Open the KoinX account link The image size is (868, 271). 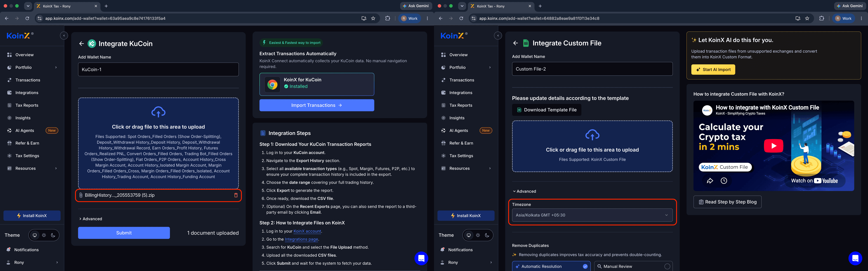(x=307, y=231)
